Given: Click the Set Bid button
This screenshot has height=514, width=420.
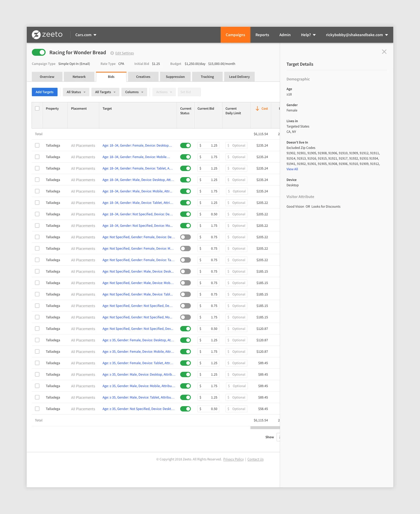Looking at the screenshot, I should pyautogui.click(x=189, y=92).
